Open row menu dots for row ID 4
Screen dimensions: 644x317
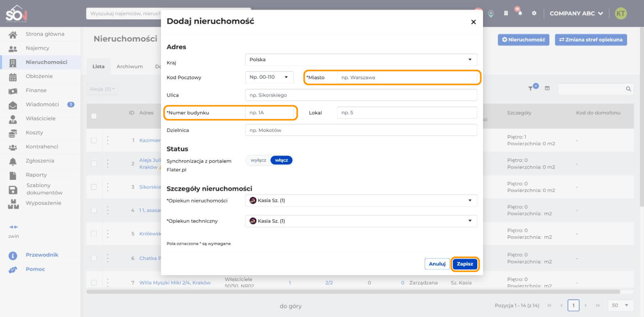pyautogui.click(x=108, y=210)
